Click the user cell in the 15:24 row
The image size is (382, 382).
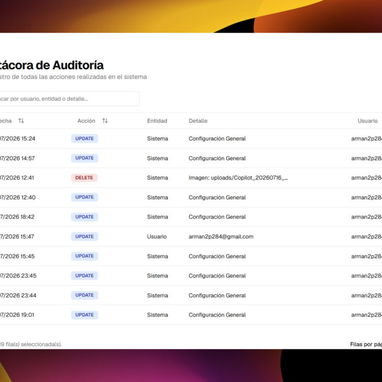(x=366, y=139)
